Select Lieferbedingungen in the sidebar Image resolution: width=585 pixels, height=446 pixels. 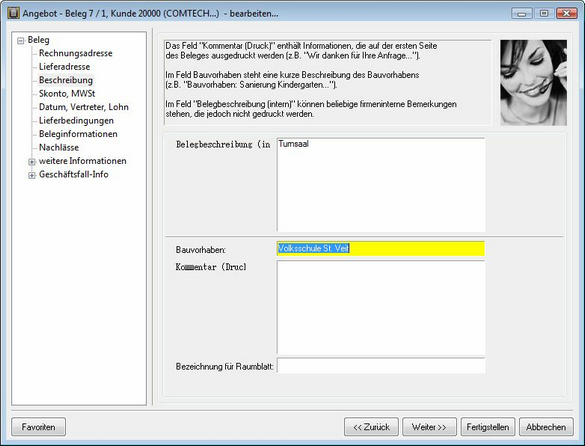point(76,121)
